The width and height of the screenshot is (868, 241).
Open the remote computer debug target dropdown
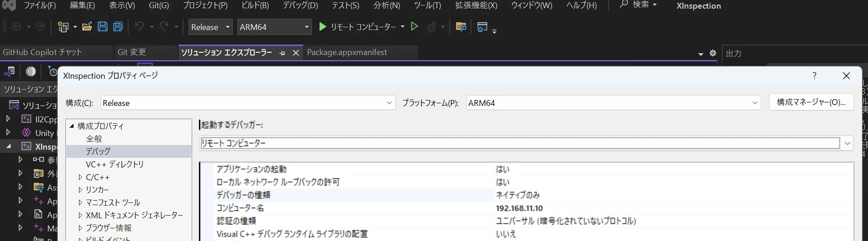pos(402,27)
